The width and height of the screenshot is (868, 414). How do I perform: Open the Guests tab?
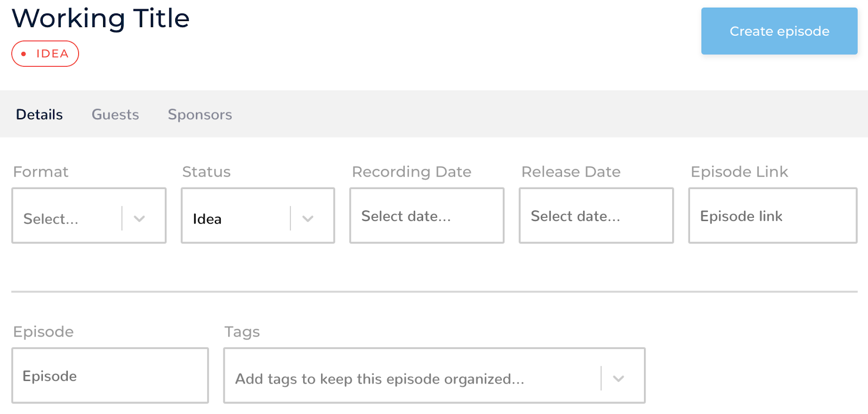[x=115, y=114]
